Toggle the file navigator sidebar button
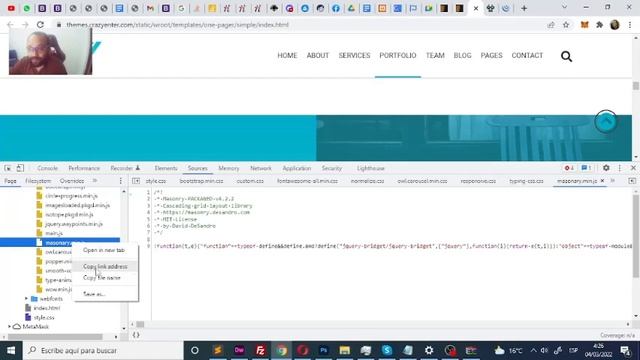 pyautogui.click(x=136, y=181)
